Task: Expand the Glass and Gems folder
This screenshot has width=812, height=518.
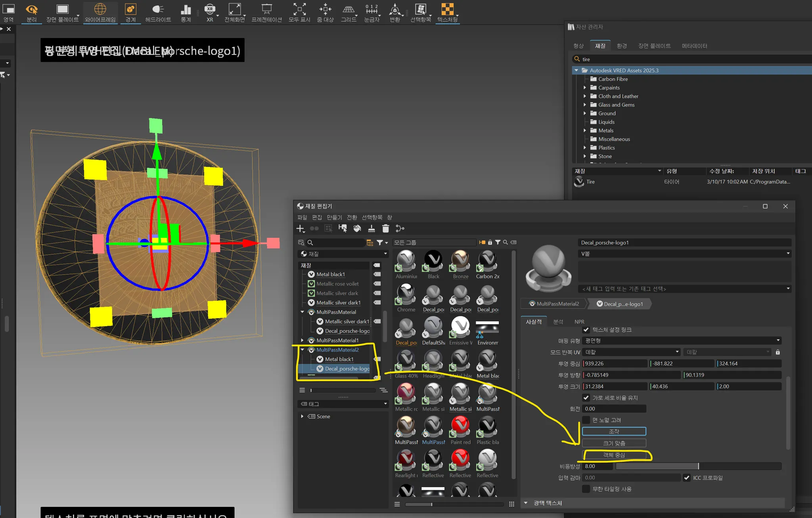Action: pos(585,105)
